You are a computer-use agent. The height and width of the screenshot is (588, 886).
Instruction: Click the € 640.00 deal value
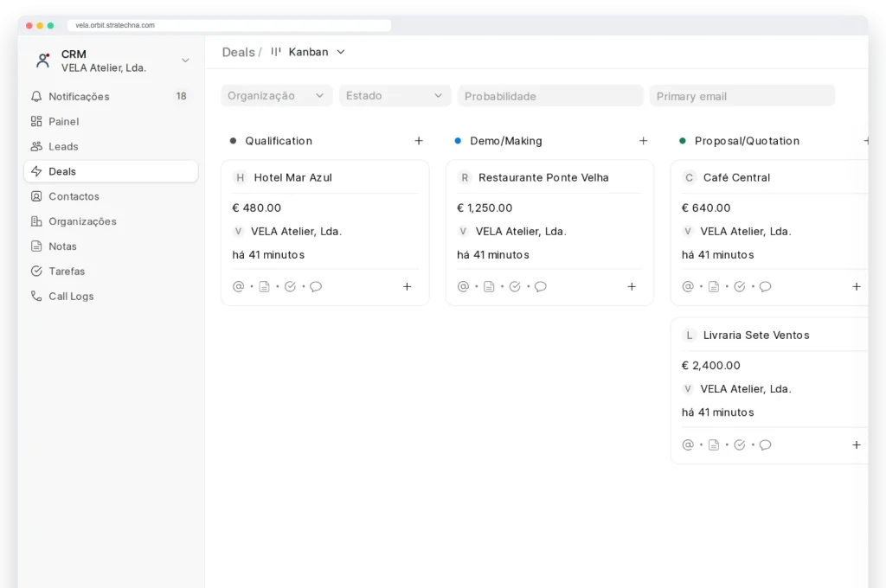click(x=706, y=208)
